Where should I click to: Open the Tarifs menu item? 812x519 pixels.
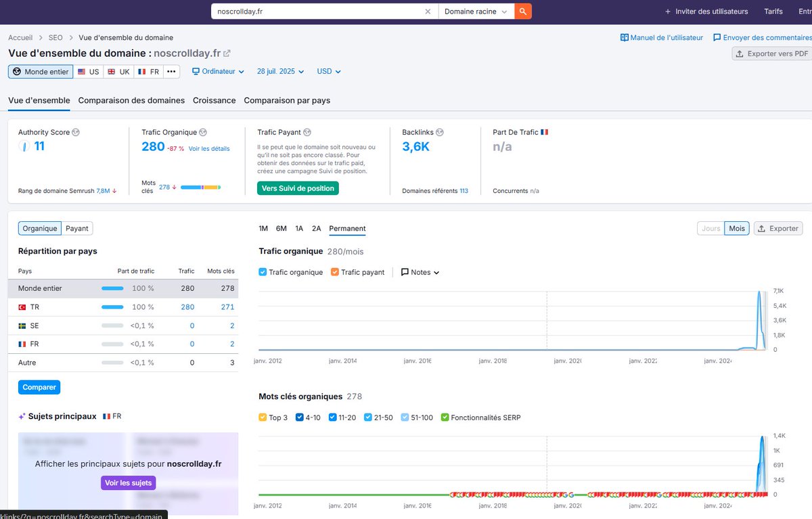point(773,12)
